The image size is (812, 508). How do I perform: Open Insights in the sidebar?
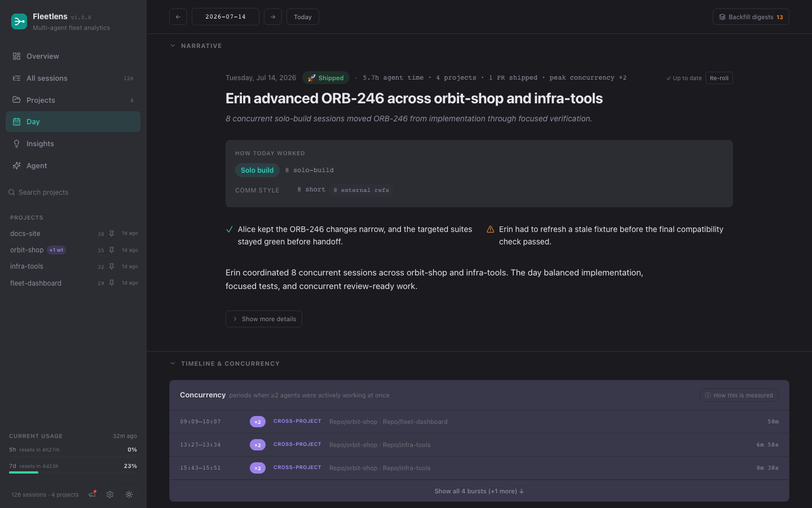73,143
